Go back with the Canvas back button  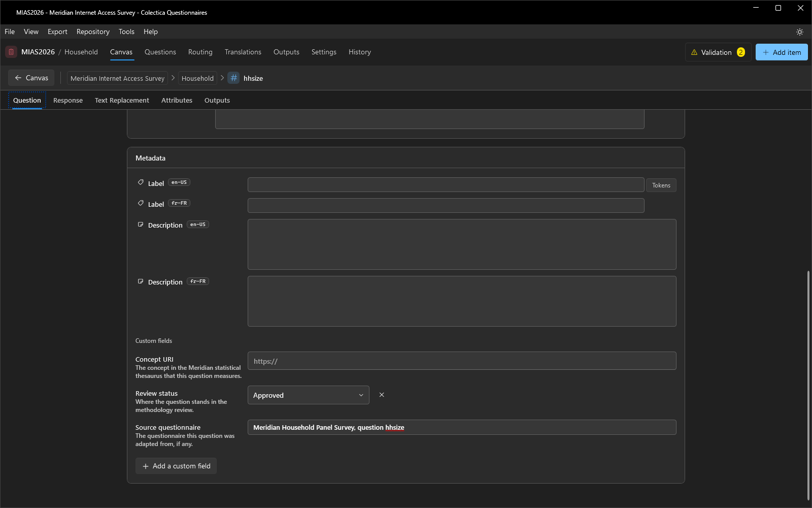pos(31,78)
